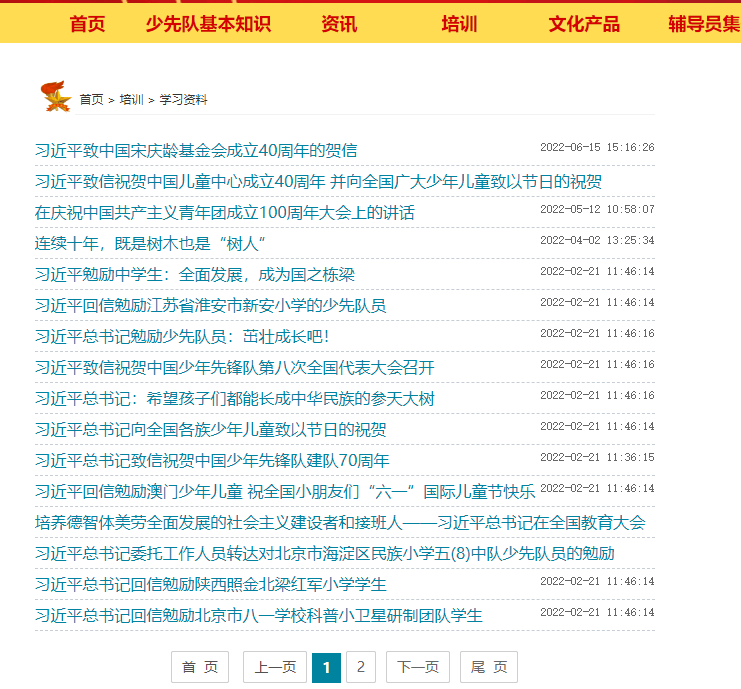Image resolution: width=741 pixels, height=689 pixels.
Task: Click the 上一页 pagination button
Action: (x=275, y=667)
